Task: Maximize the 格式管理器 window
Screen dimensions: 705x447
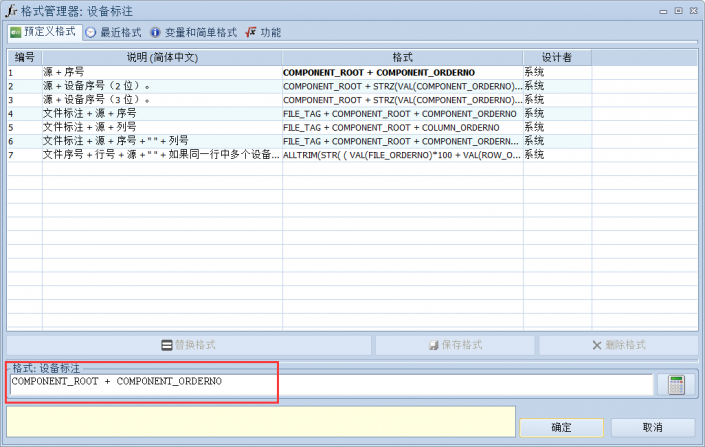Action: tap(678, 11)
